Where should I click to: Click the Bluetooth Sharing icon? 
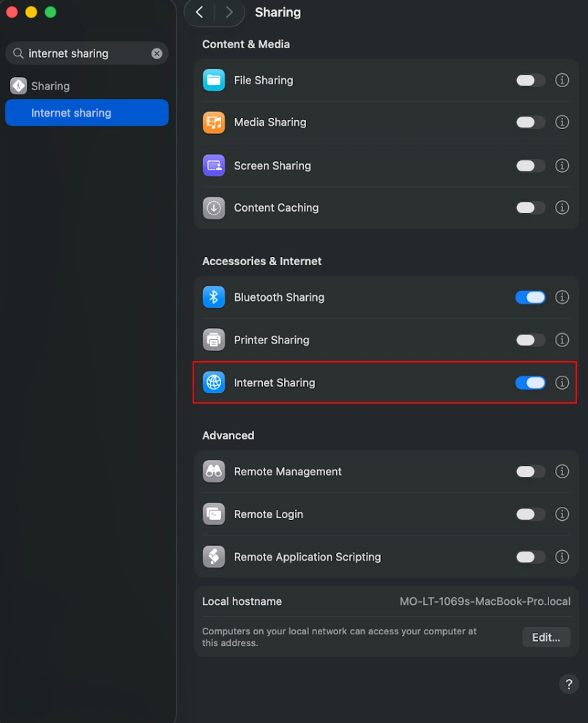click(x=212, y=297)
